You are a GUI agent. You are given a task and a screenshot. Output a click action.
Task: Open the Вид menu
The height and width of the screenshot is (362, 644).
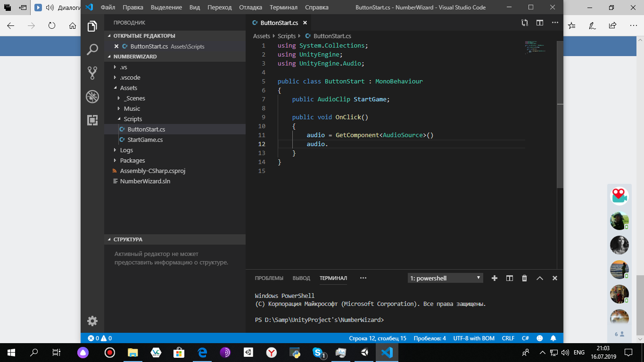(x=195, y=8)
